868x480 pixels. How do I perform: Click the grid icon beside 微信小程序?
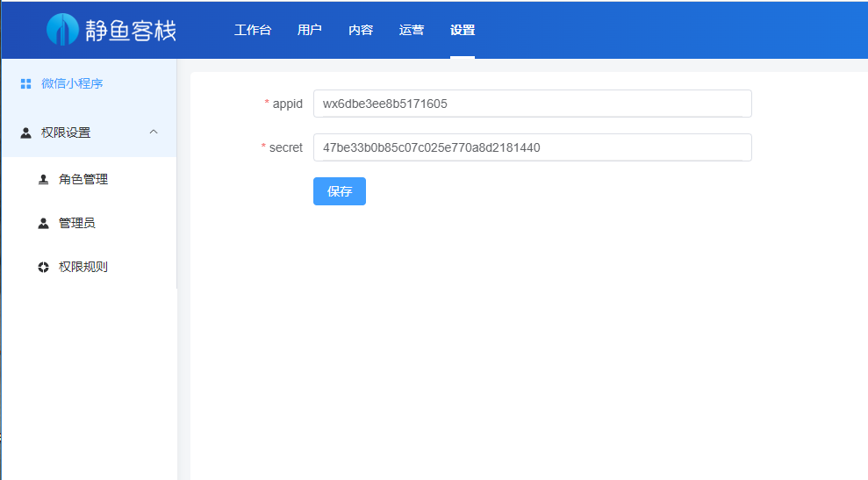point(25,84)
